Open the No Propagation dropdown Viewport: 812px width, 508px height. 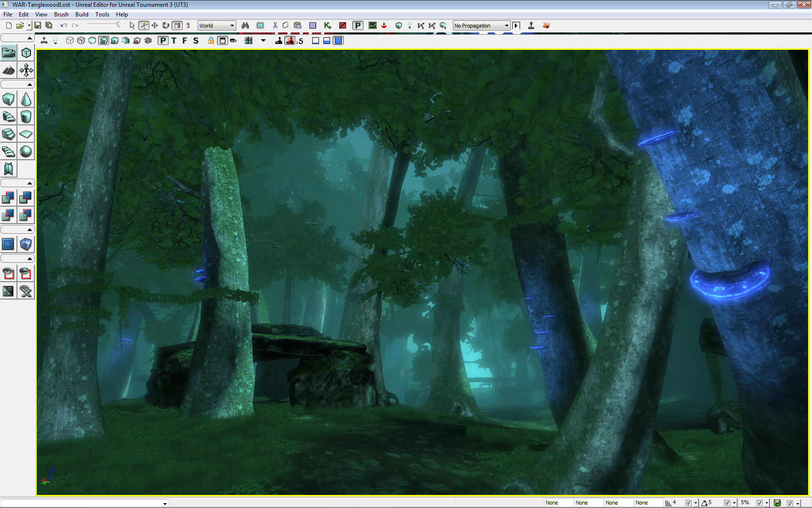click(481, 26)
